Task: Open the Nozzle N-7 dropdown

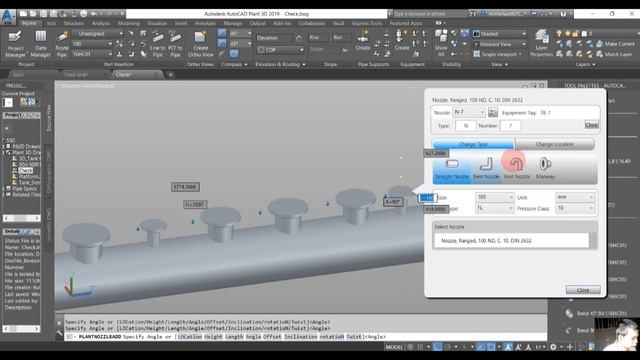Action: [469, 112]
